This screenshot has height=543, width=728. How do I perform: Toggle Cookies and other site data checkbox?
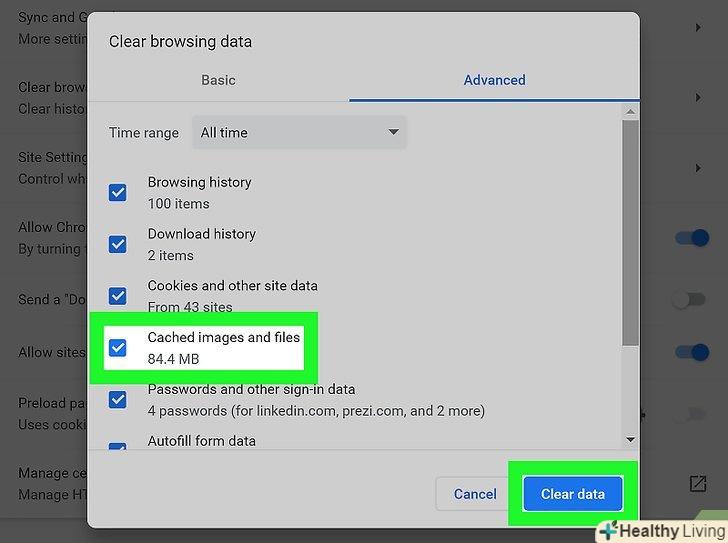tap(117, 296)
